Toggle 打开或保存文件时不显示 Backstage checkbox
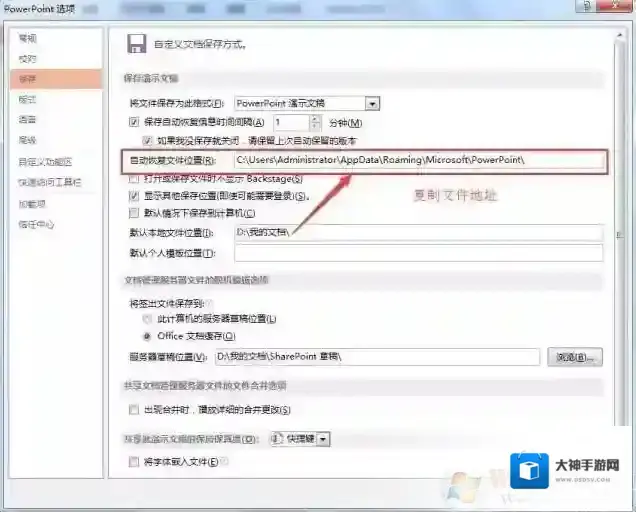 (x=135, y=178)
